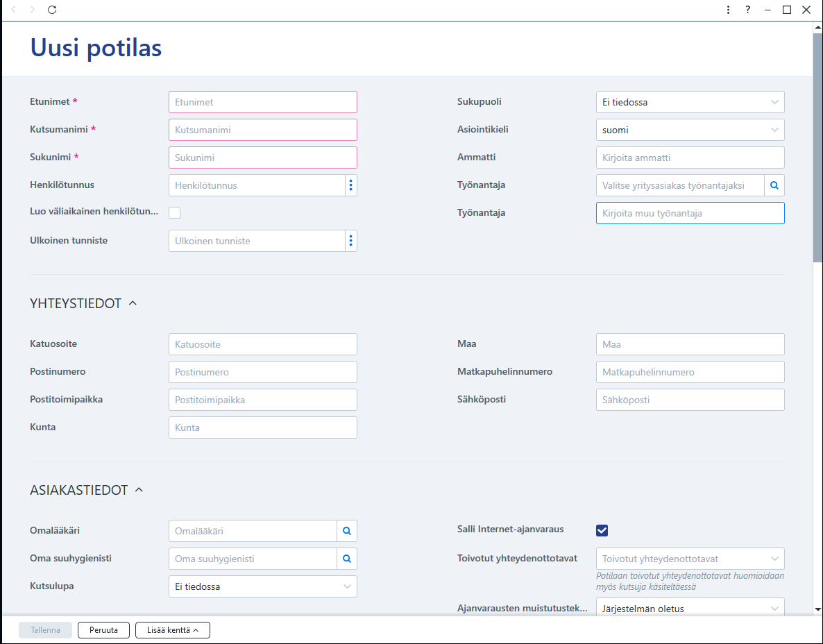Click the Oma suuhygienisti input field
Image resolution: width=823 pixels, height=644 pixels.
click(x=253, y=559)
